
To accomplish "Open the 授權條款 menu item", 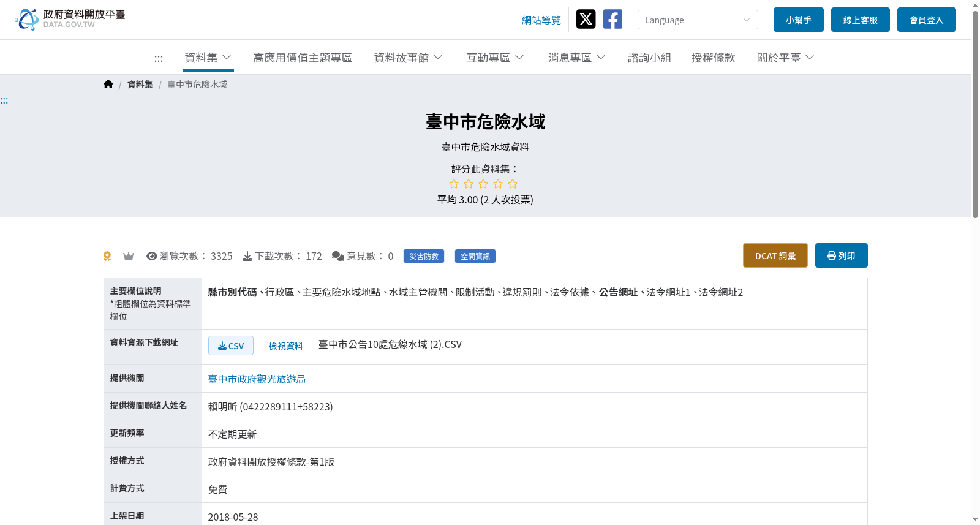I will tap(713, 58).
